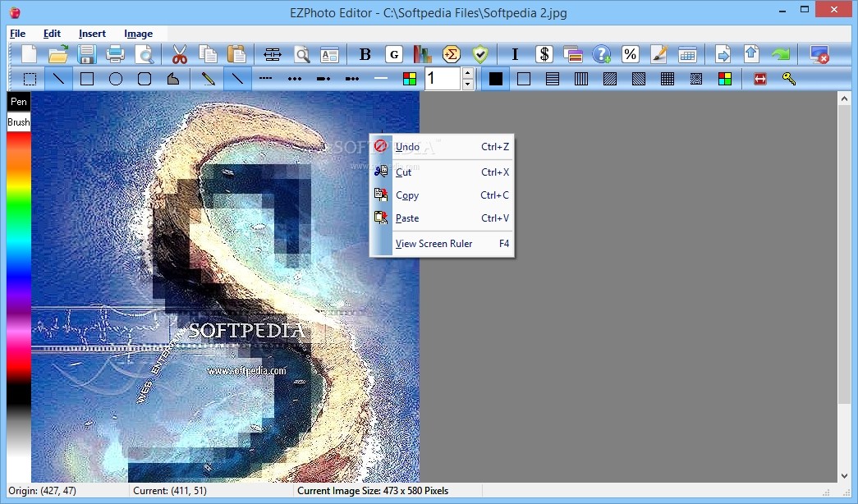Click the text cursor I icon
858x504 pixels.
[515, 54]
